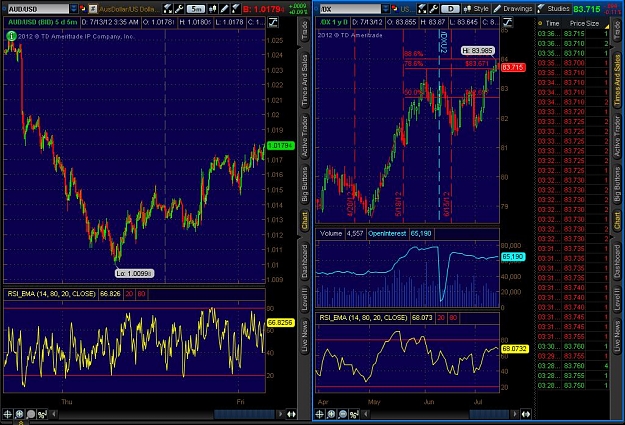Click the Style button in /DX toolbar
The width and height of the screenshot is (625, 425).
click(476, 8)
